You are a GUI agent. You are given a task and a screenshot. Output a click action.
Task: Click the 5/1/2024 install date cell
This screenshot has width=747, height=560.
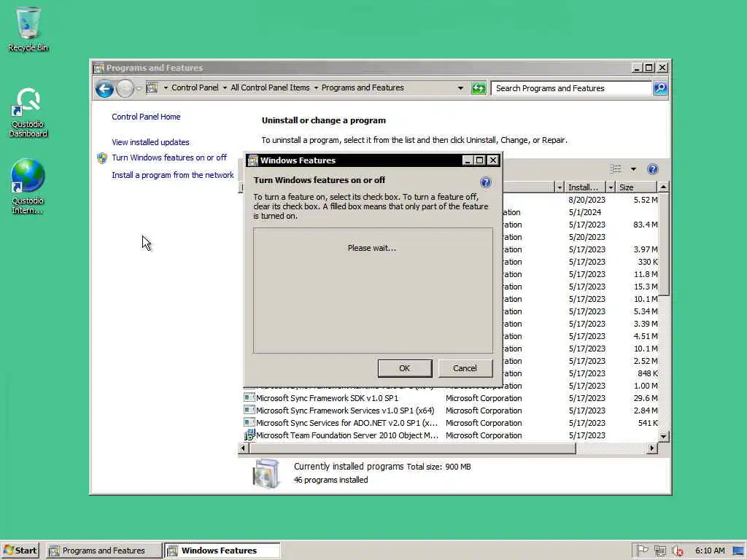click(x=584, y=212)
